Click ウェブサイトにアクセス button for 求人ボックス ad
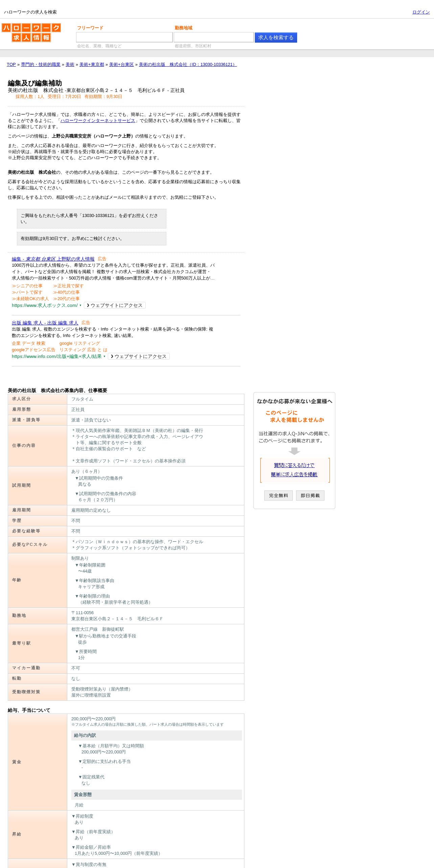Viewport: 434px width, 868px height. (115, 305)
